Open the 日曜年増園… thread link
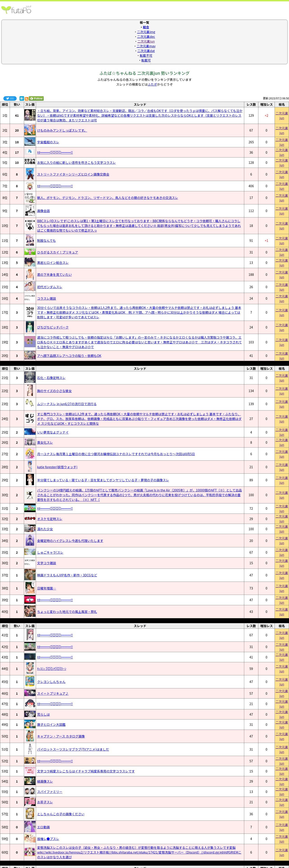 tap(46, 588)
